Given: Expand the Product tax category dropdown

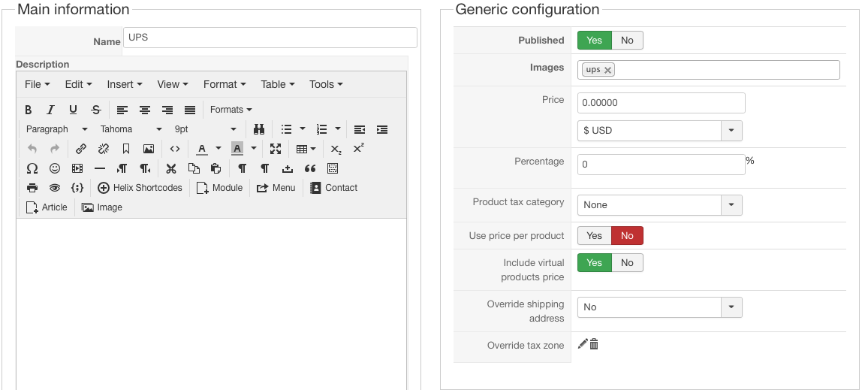Looking at the screenshot, I should (x=731, y=205).
